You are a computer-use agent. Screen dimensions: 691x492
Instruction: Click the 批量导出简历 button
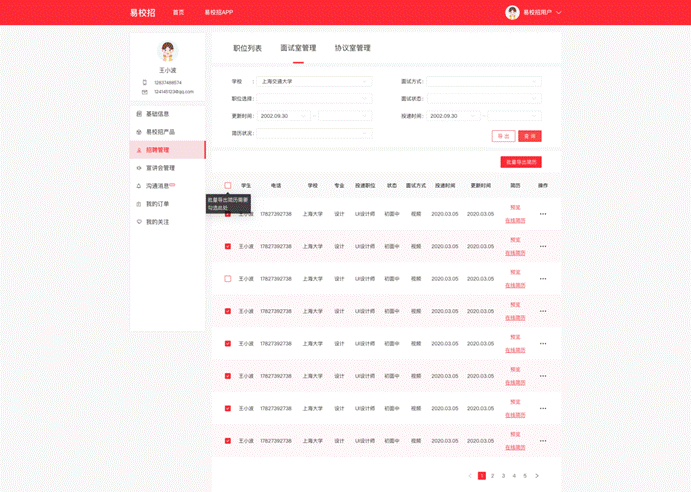pyautogui.click(x=521, y=162)
